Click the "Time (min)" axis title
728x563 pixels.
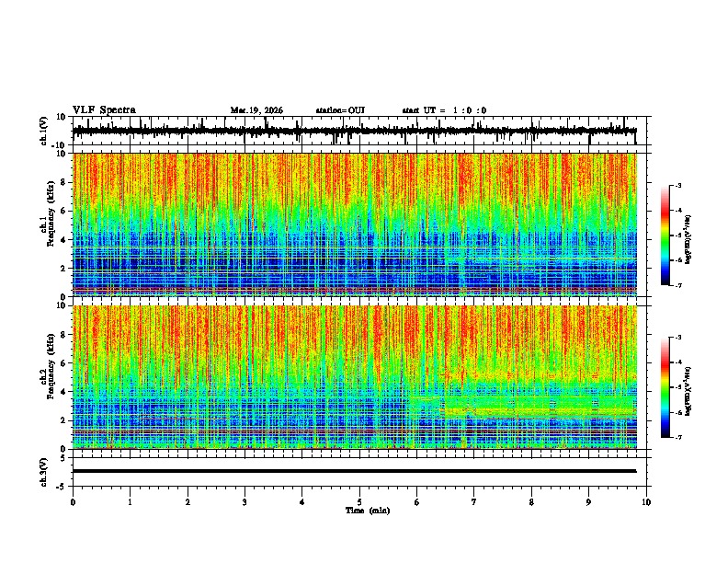(x=368, y=511)
